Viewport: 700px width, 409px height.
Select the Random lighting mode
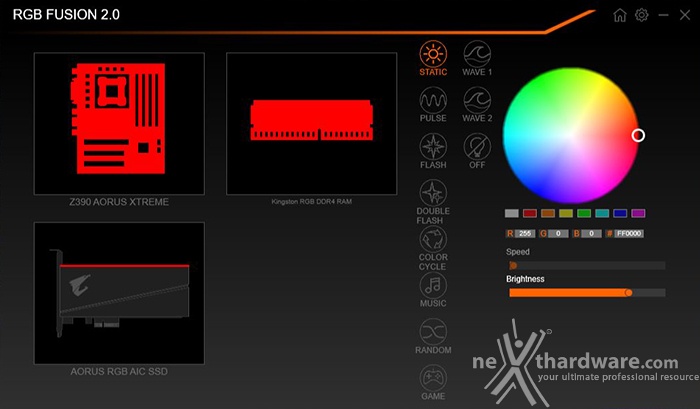(433, 337)
